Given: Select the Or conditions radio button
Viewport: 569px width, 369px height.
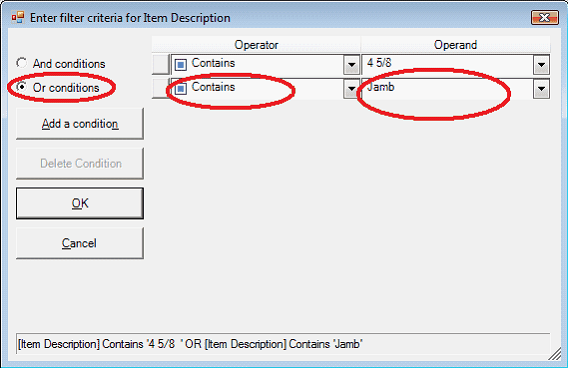Looking at the screenshot, I should [21, 87].
